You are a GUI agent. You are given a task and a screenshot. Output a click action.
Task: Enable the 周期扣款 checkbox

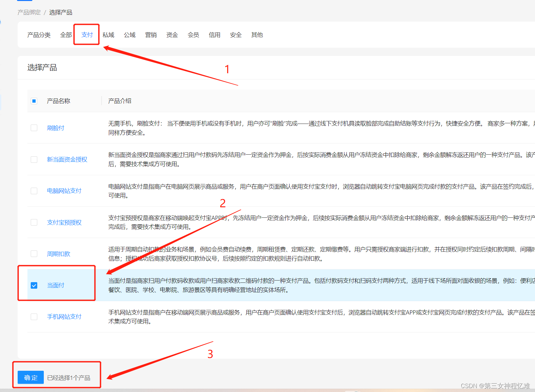tap(34, 254)
